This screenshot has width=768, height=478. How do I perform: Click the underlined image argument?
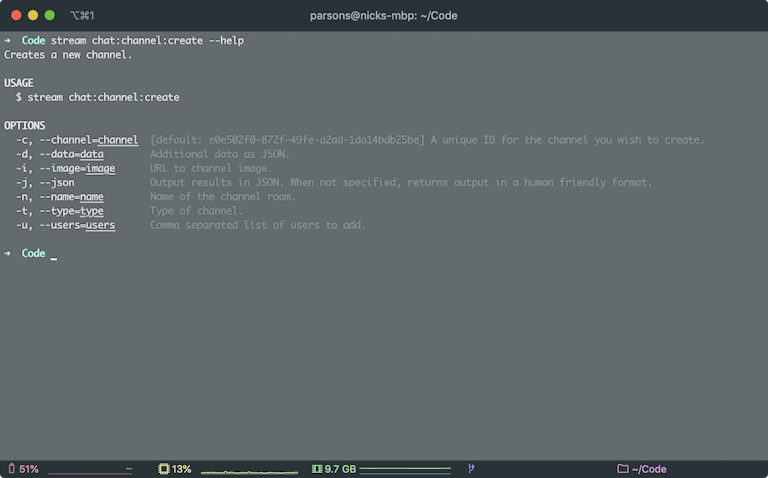100,168
